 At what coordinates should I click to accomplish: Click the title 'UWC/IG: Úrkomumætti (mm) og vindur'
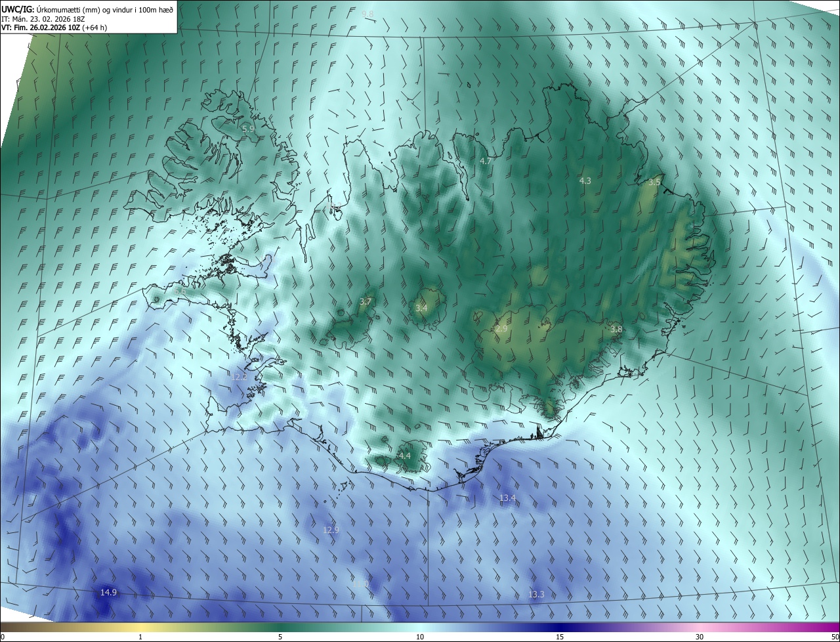pyautogui.click(x=88, y=9)
